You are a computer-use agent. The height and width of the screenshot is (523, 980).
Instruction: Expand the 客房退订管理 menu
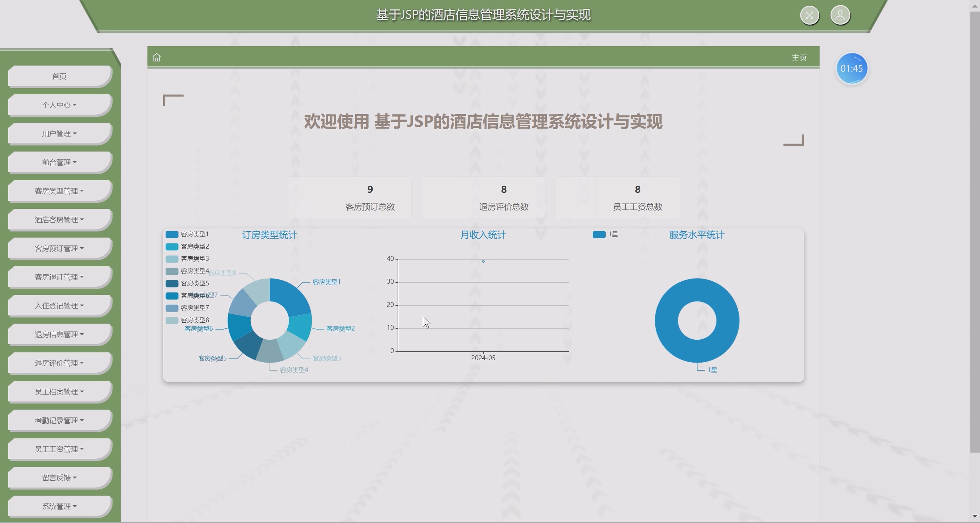[59, 277]
